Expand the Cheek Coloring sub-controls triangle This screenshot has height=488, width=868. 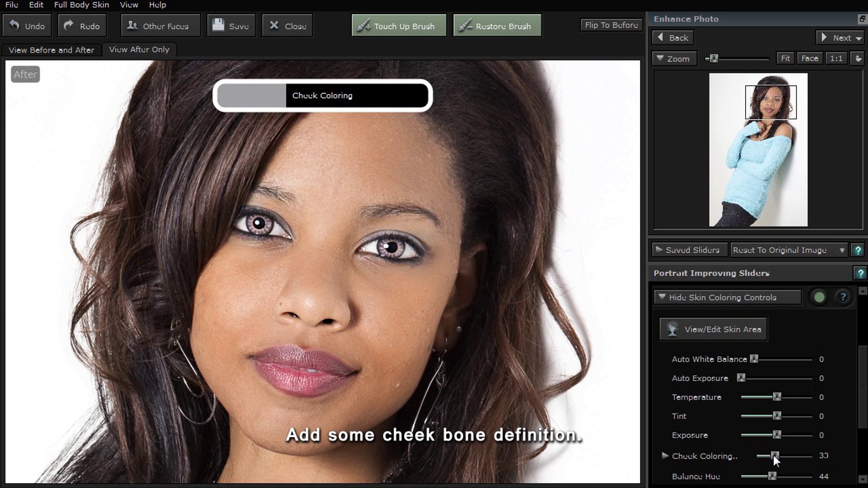pos(665,455)
